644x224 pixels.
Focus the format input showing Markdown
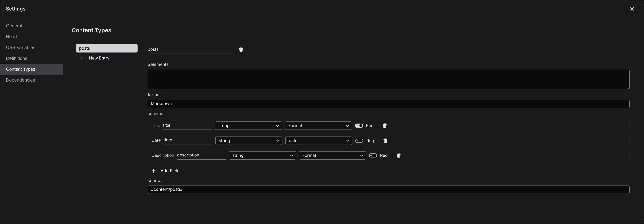coord(388,104)
